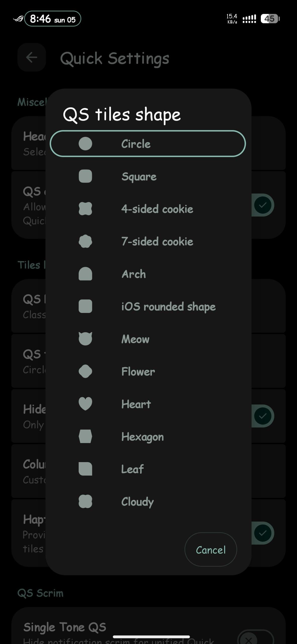Toggle the Hide label switch
Image resolution: width=297 pixels, height=644 pixels.
[x=262, y=416]
